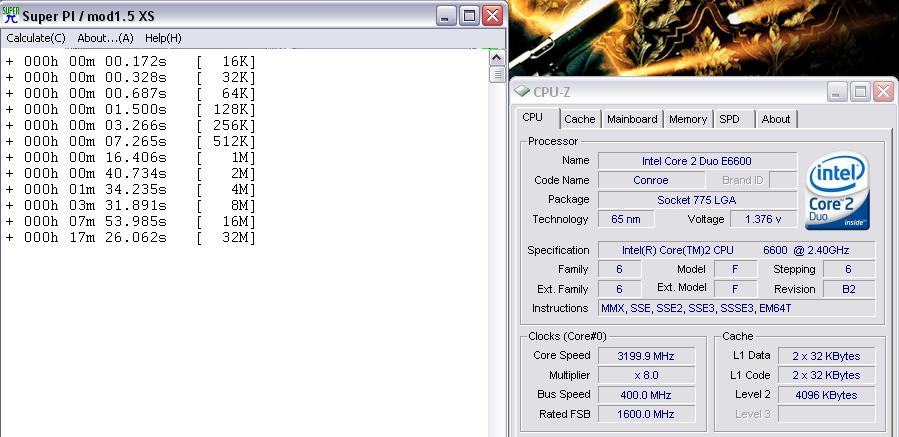Viewport: 899px width, 437px height.
Task: Click the Model value 'F' in CPU-Z
Action: pyautogui.click(x=734, y=269)
